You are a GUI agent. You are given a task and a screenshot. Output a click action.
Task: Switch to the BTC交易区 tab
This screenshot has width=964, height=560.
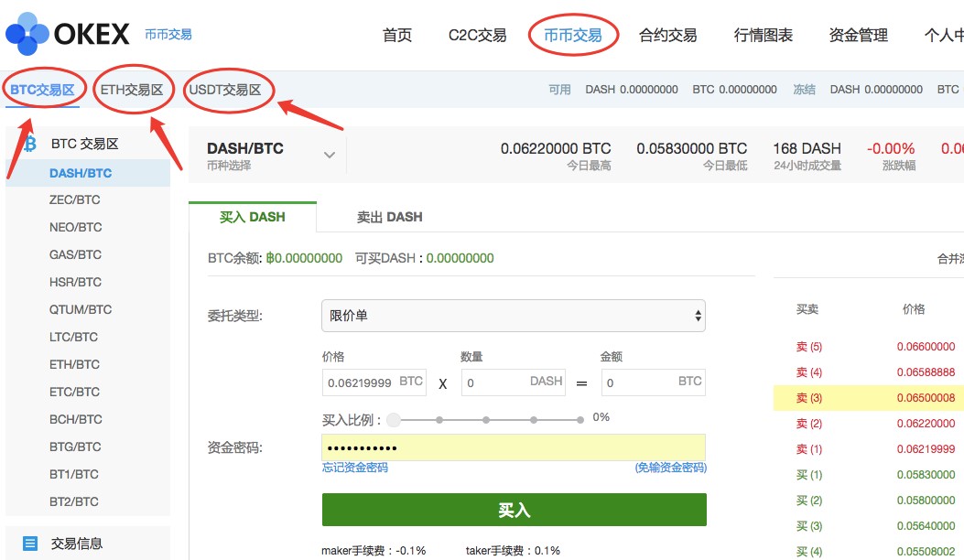(42, 90)
